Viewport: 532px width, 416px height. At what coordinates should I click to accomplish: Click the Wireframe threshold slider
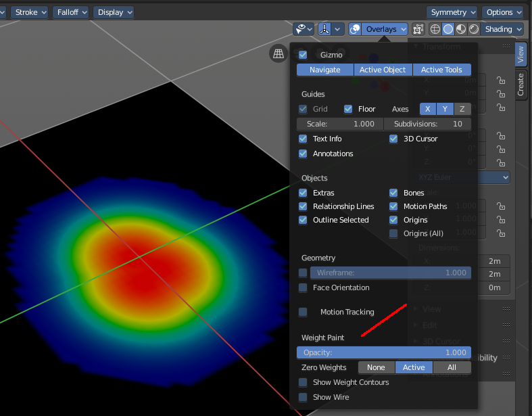[x=391, y=273]
